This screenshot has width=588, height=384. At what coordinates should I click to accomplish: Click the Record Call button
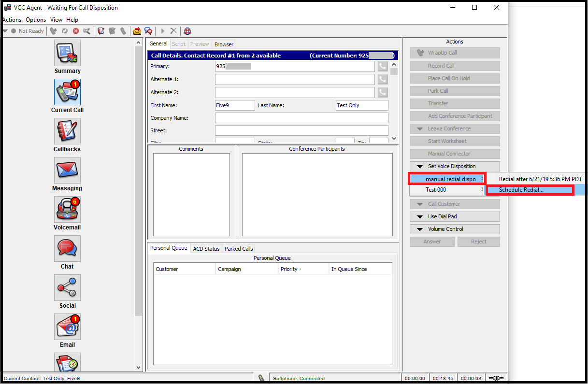coord(455,66)
